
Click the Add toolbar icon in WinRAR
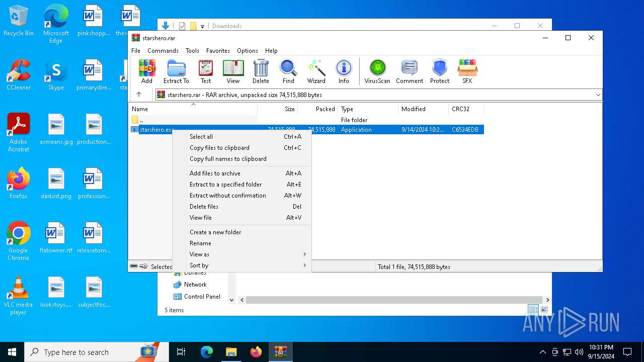(147, 71)
